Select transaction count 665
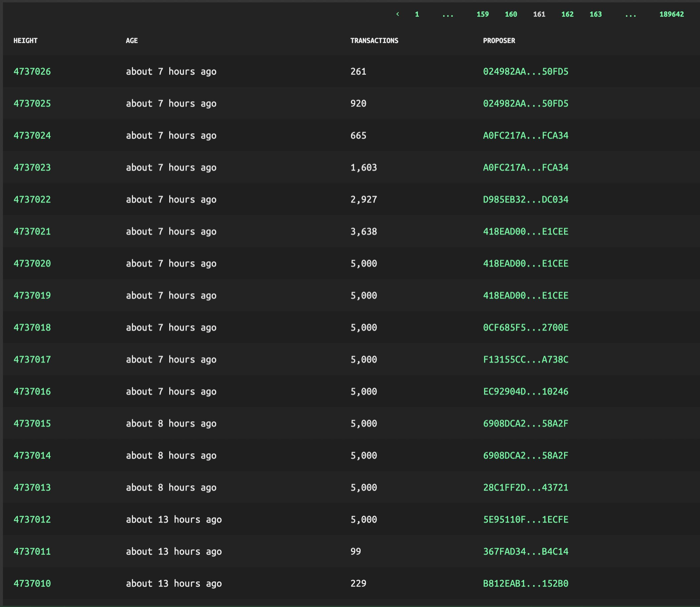The image size is (700, 607). [358, 135]
